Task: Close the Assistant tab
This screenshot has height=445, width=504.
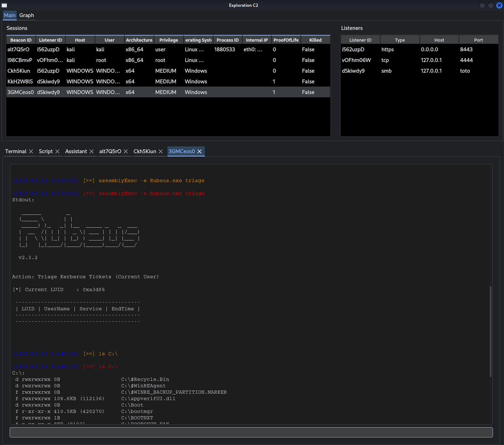Action: pyautogui.click(x=92, y=151)
